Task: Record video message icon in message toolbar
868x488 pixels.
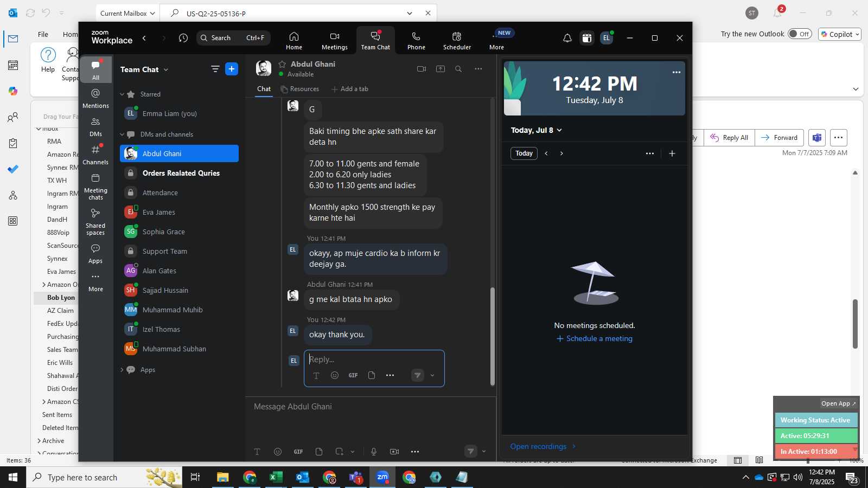Action: (394, 451)
